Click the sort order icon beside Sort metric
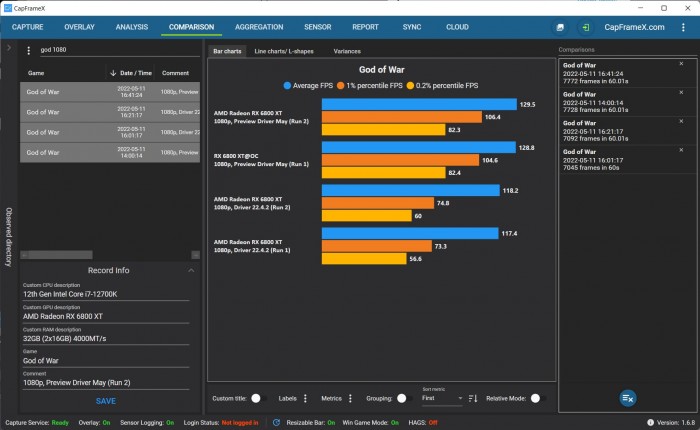The width and height of the screenshot is (700, 430). pyautogui.click(x=470, y=398)
